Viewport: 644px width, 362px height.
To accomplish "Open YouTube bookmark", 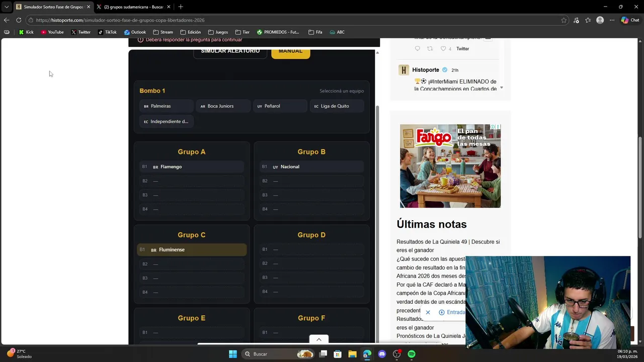I will (52, 32).
